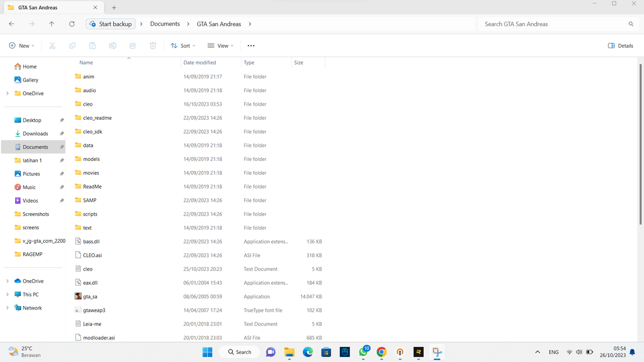The image size is (644, 362).
Task: Toggle the Details pane
Action: 621,46
